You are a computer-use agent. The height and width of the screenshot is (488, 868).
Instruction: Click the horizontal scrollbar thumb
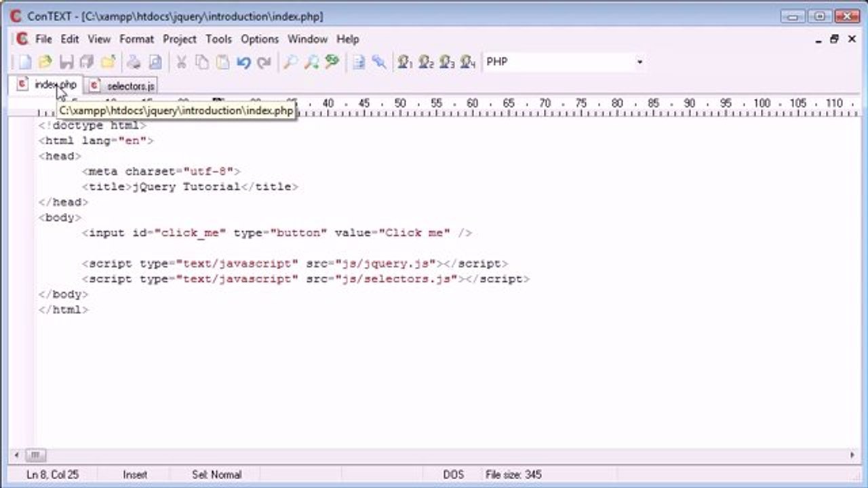tap(35, 455)
